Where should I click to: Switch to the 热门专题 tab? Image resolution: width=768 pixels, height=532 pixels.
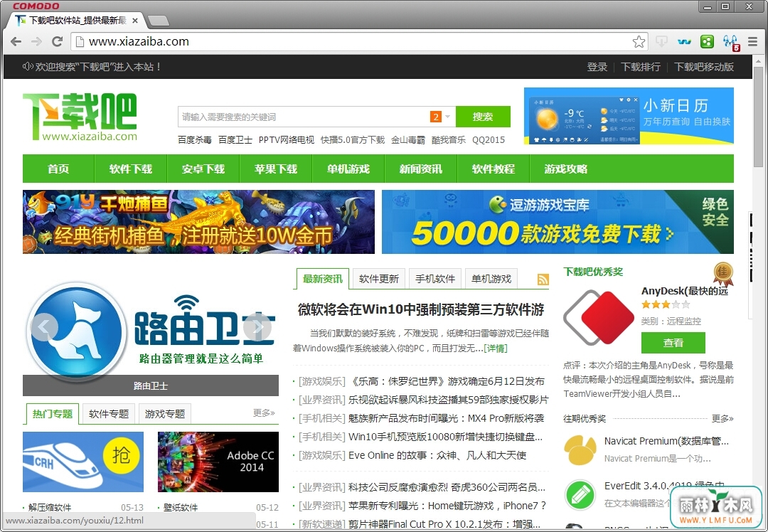tap(53, 414)
